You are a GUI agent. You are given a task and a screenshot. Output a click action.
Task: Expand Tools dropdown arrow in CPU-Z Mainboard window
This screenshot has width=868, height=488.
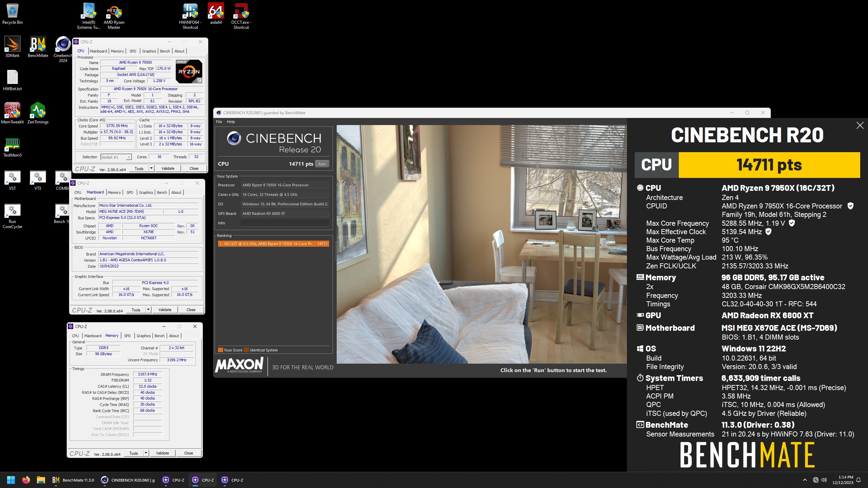(x=148, y=310)
